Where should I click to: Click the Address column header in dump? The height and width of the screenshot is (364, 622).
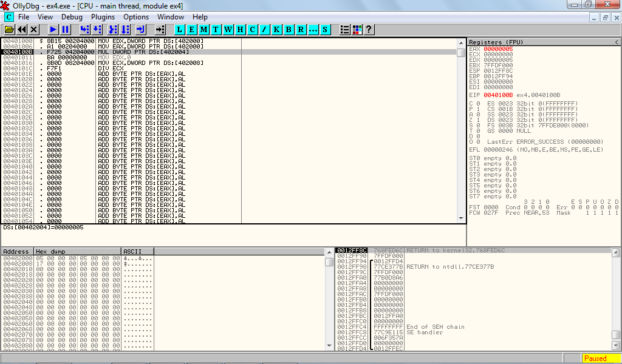click(x=17, y=251)
